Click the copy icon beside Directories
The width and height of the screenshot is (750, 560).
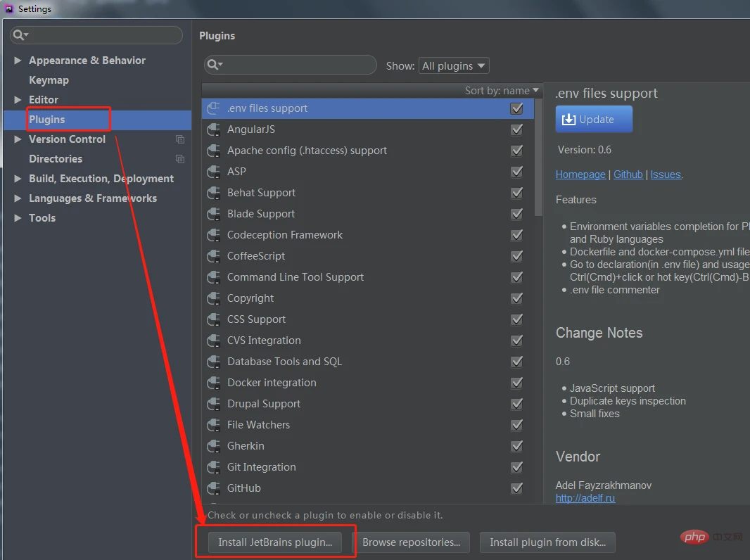pos(180,159)
